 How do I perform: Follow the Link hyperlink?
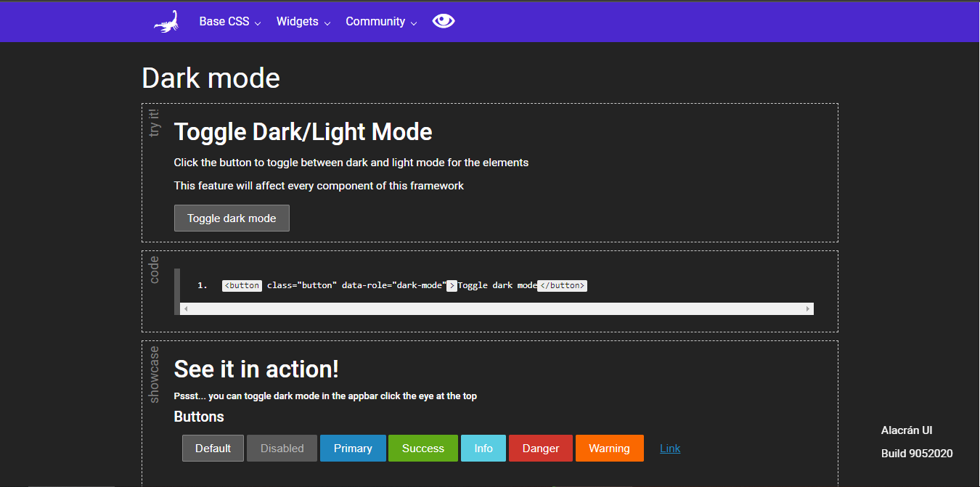pos(670,448)
